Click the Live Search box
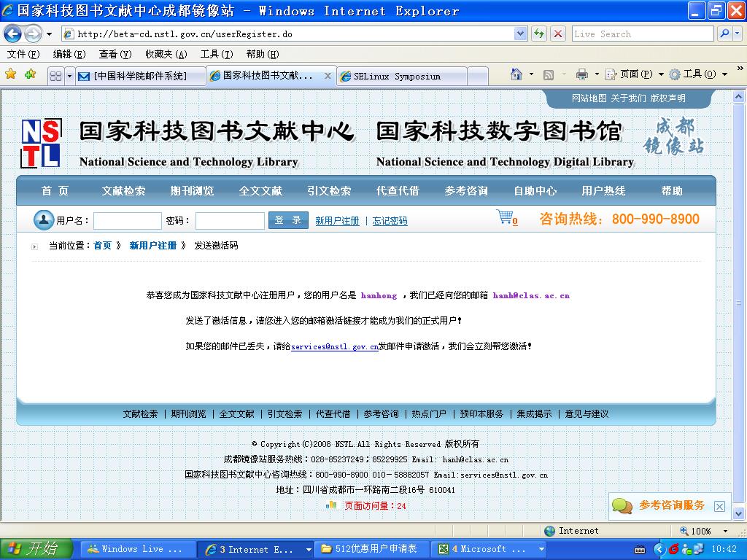Screen dimensions: 747x560 643,34
